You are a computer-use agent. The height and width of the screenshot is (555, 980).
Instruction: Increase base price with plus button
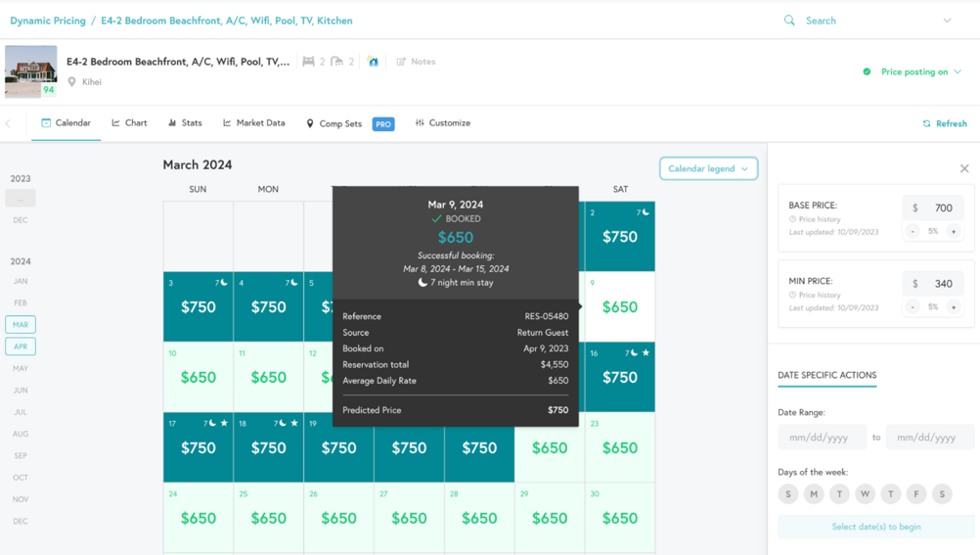(x=954, y=231)
